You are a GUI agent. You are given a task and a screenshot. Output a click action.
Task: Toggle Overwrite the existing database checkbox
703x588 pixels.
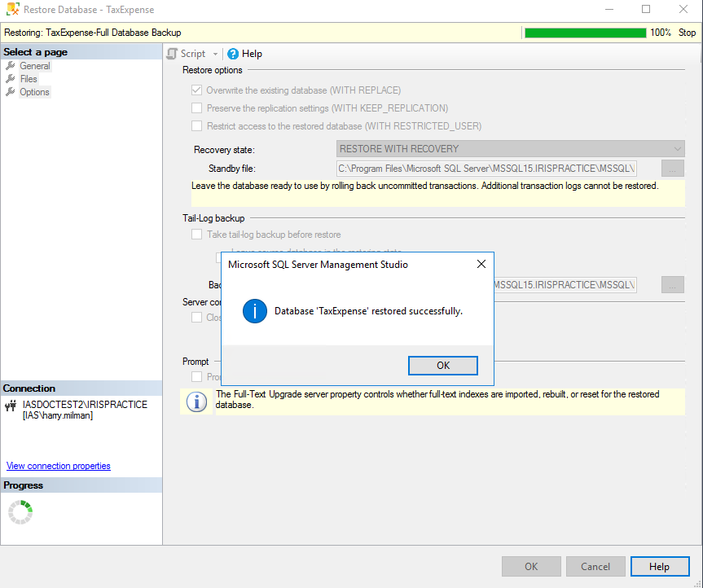point(196,90)
